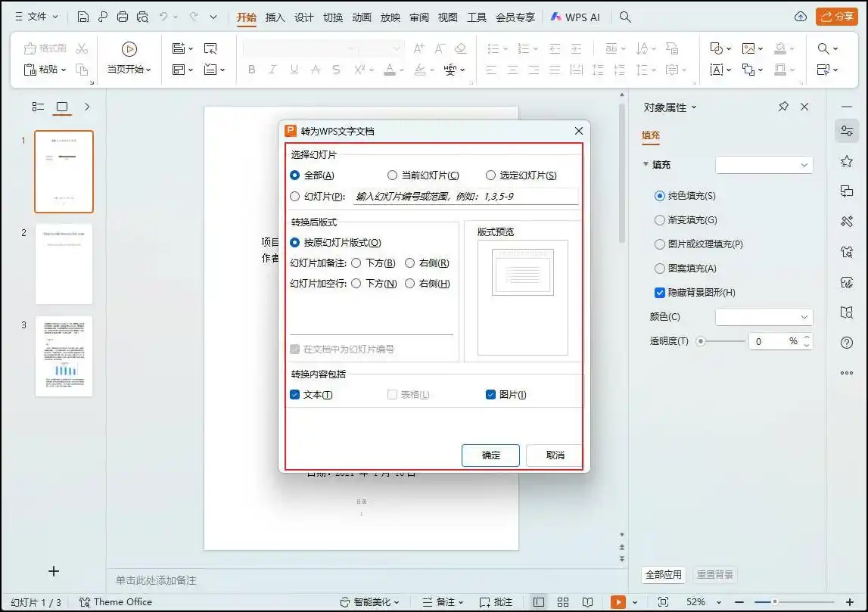Open the 颜色 color dropdown
868x612 pixels.
tap(764, 317)
